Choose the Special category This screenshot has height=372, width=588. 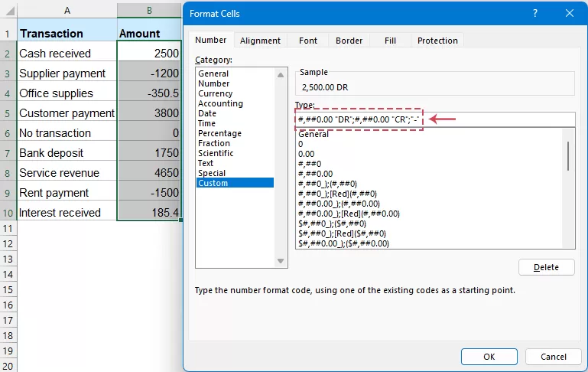[x=235, y=173]
